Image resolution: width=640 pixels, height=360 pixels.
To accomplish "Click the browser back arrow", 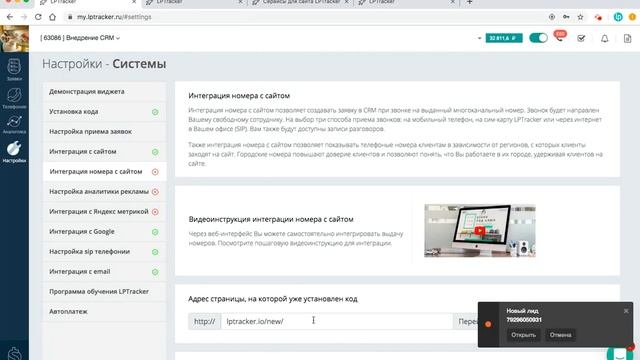I will [10, 17].
